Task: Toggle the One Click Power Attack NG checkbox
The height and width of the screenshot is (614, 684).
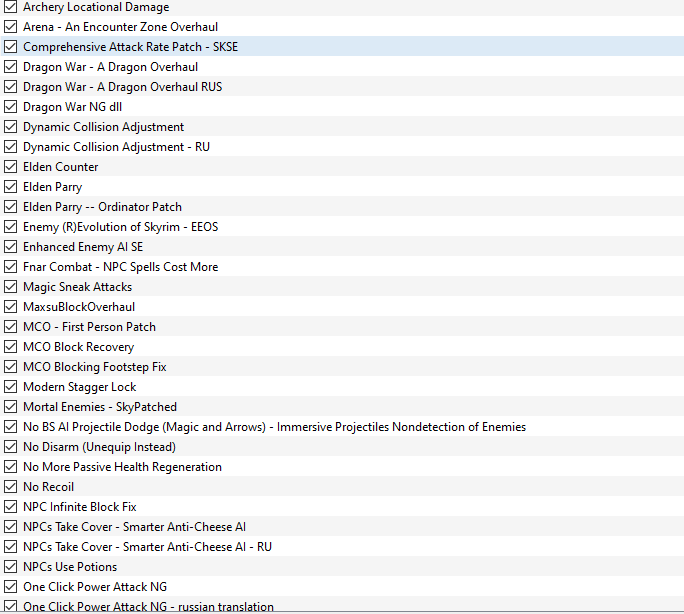Action: [x=10, y=587]
